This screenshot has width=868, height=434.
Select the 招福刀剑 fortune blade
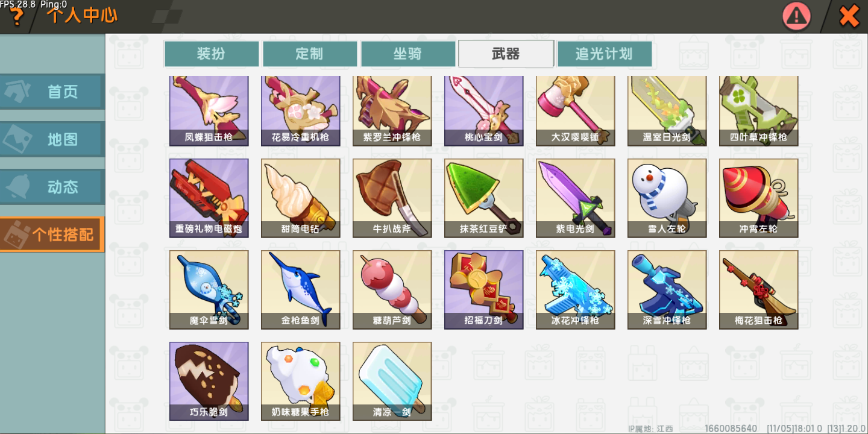tap(483, 290)
